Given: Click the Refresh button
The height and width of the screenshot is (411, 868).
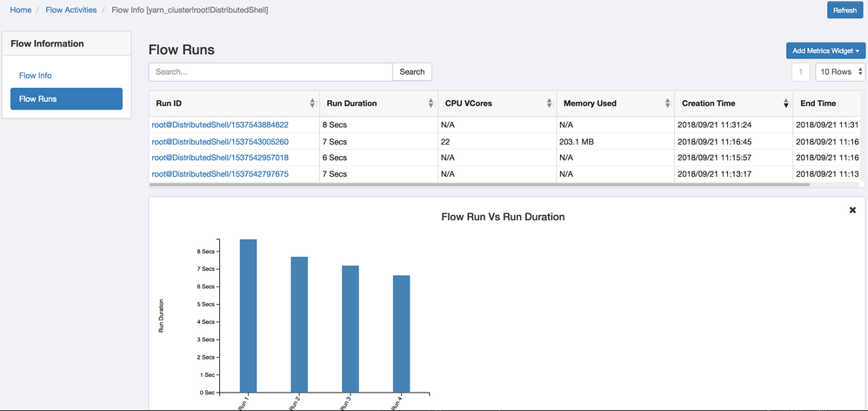Looking at the screenshot, I should (x=845, y=10).
